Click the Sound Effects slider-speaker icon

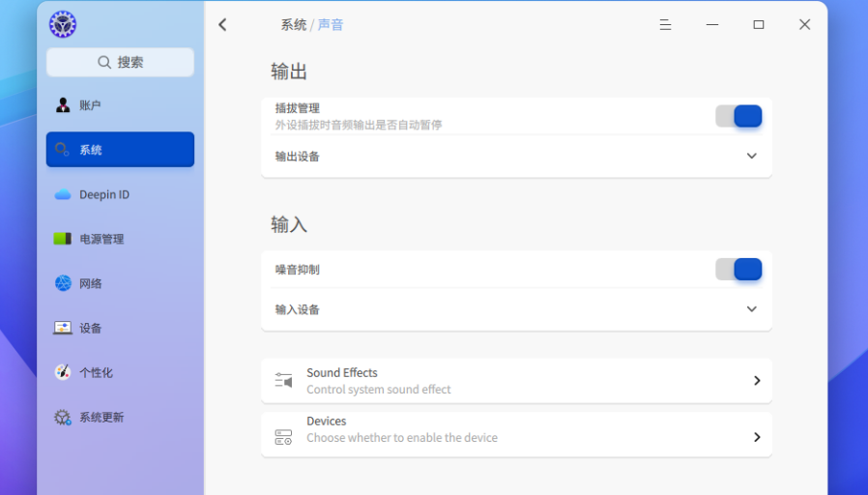tap(283, 380)
